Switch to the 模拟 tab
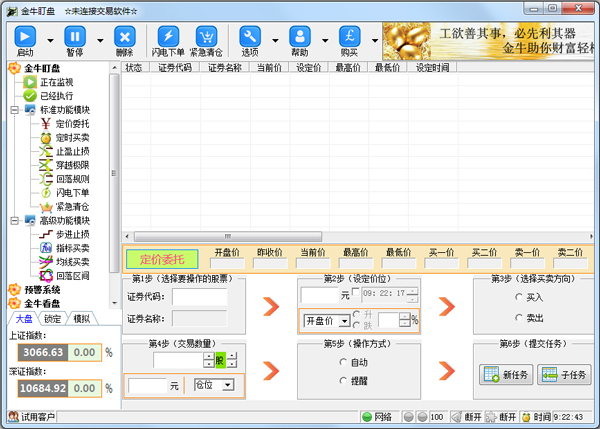Image resolution: width=600 pixels, height=429 pixels. 81,319
